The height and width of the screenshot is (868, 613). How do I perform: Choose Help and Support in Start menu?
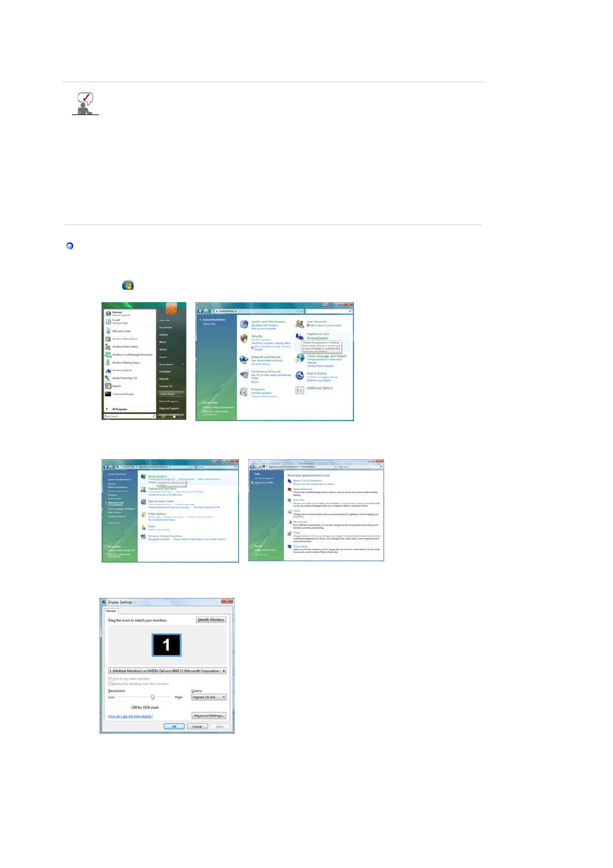point(169,408)
